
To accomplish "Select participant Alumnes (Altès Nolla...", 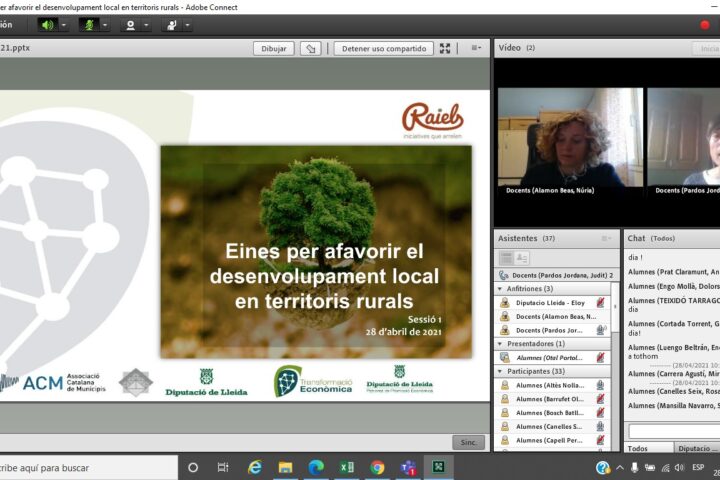I will [x=553, y=385].
